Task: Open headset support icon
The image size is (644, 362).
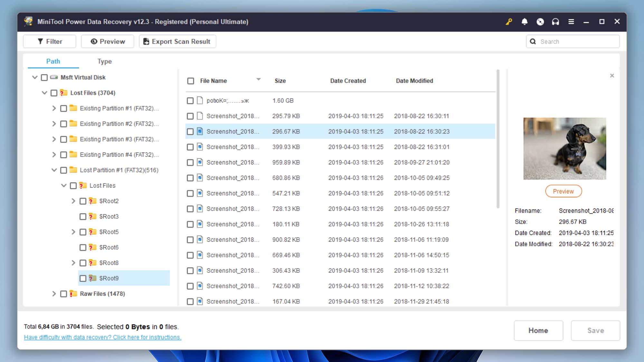Action: click(555, 22)
